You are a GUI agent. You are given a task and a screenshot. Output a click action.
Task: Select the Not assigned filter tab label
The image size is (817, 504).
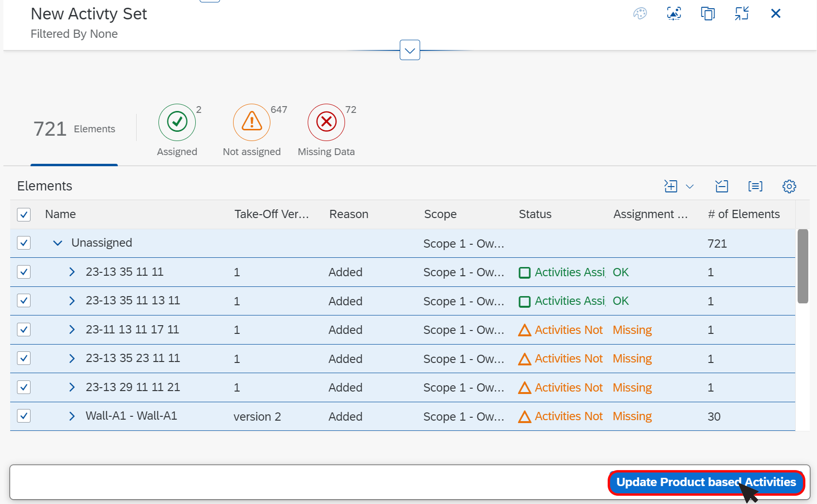coord(252,152)
